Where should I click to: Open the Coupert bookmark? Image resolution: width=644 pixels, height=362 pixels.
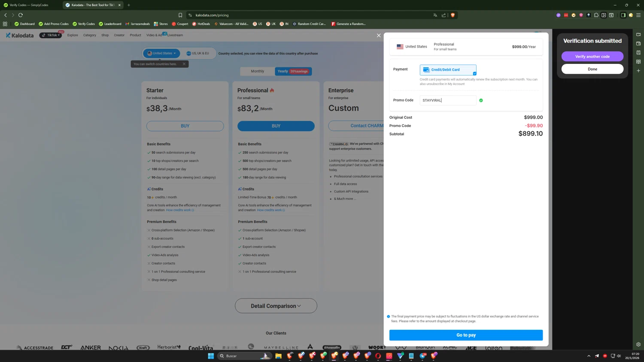(x=180, y=24)
